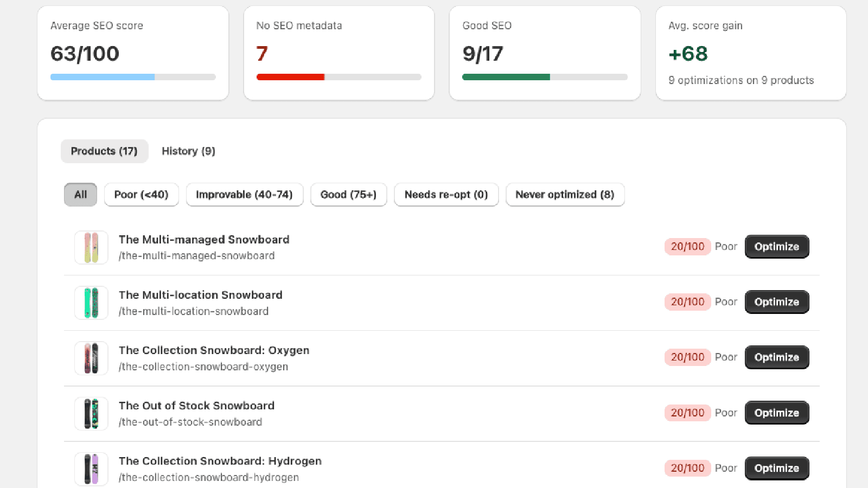The height and width of the screenshot is (488, 868).
Task: Click the 'Average SEO score' card label
Action: (97, 25)
